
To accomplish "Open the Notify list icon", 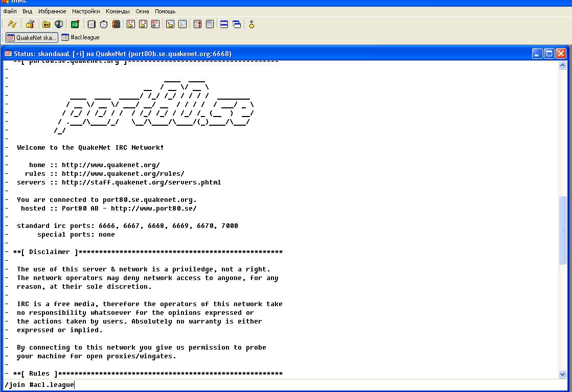I will (197, 25).
